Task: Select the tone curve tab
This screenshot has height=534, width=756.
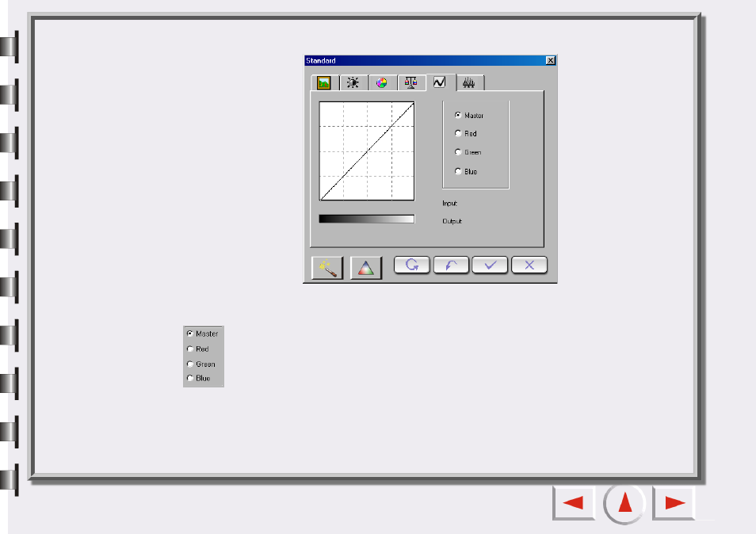Action: coord(440,82)
